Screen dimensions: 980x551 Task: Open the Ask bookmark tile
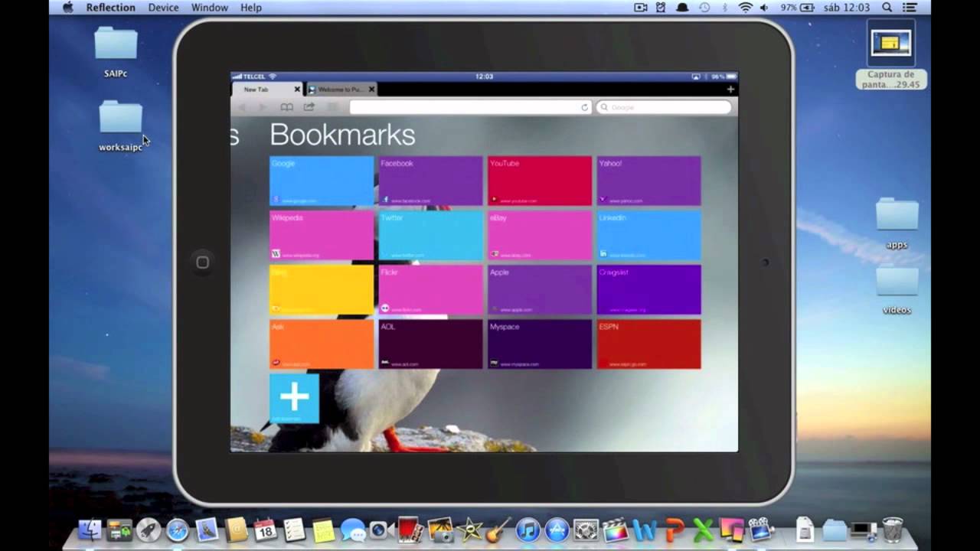[322, 344]
